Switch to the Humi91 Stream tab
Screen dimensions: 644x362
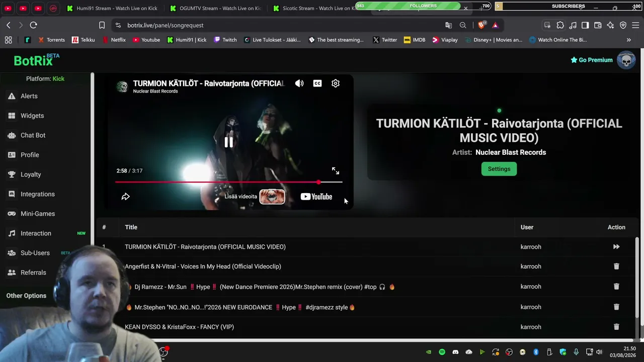pyautogui.click(x=112, y=9)
